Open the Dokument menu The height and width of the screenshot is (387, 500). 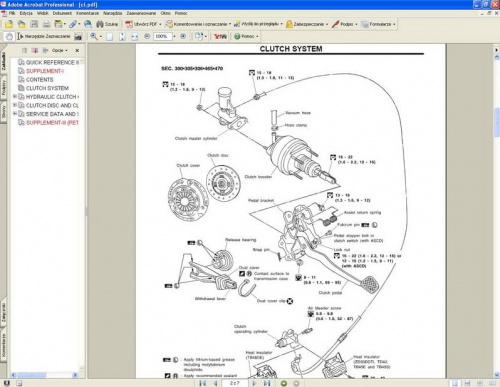[62, 13]
